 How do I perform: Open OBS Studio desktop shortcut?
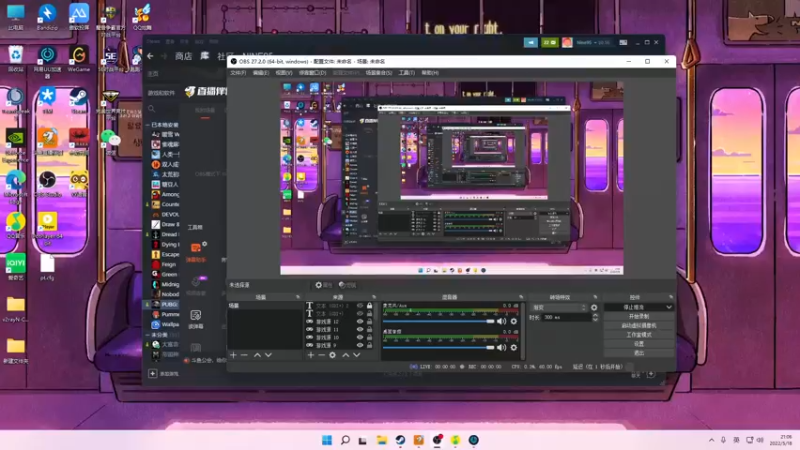tap(47, 185)
